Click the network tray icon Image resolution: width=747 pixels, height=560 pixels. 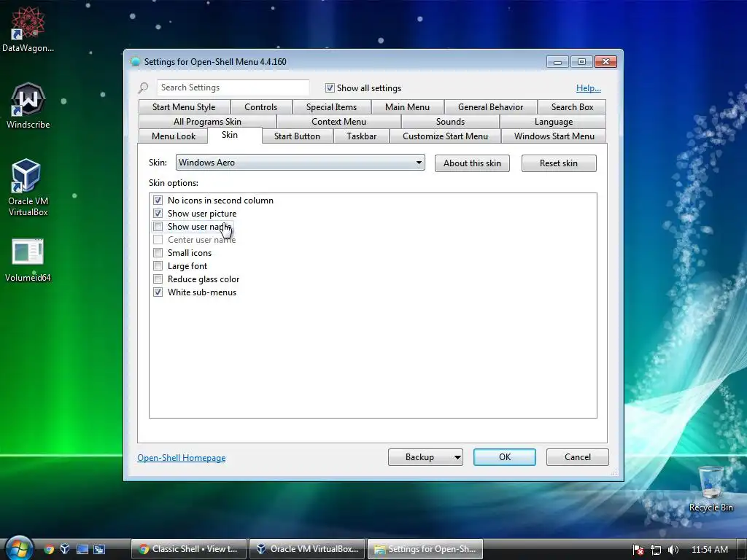[656, 550]
